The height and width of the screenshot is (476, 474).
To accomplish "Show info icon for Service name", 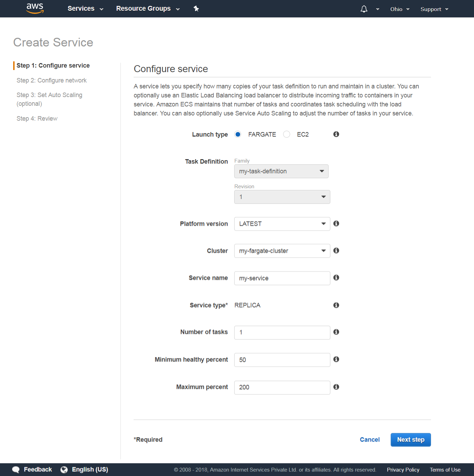I will [336, 278].
